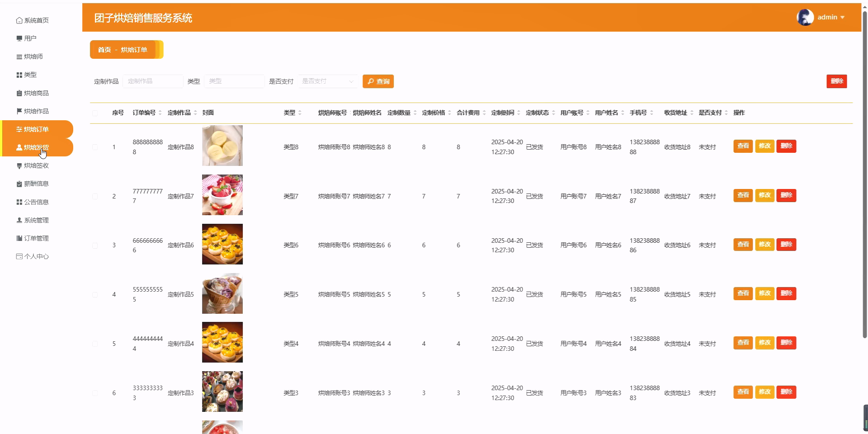Click the page vertical scrollbar
This screenshot has height=434, width=868.
[x=865, y=174]
